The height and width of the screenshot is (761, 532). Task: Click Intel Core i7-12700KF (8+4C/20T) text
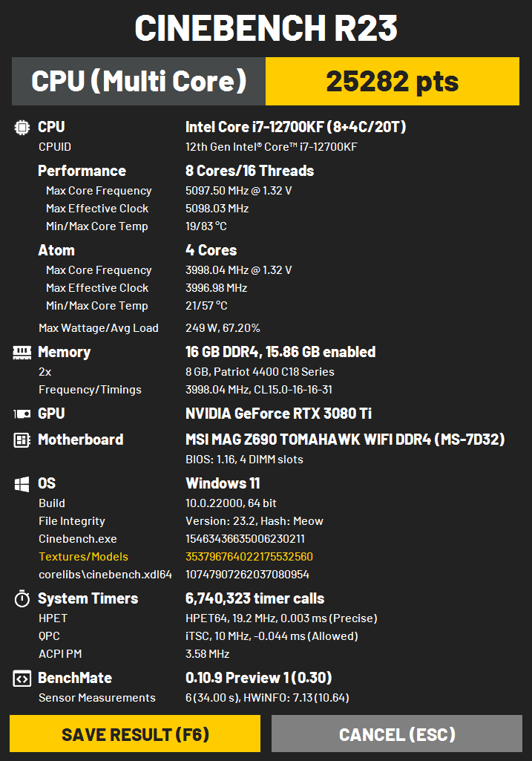(x=296, y=127)
